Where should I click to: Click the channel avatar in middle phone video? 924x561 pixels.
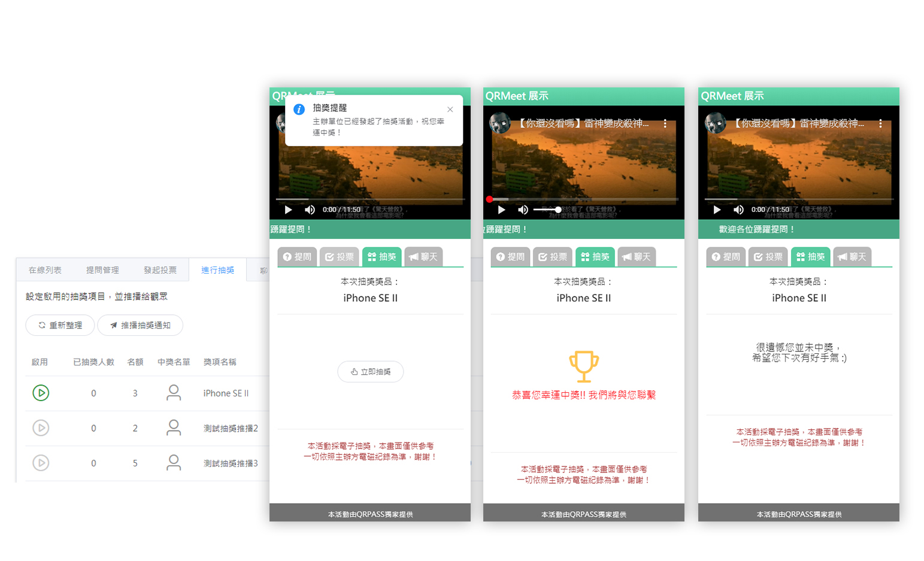pyautogui.click(x=500, y=123)
